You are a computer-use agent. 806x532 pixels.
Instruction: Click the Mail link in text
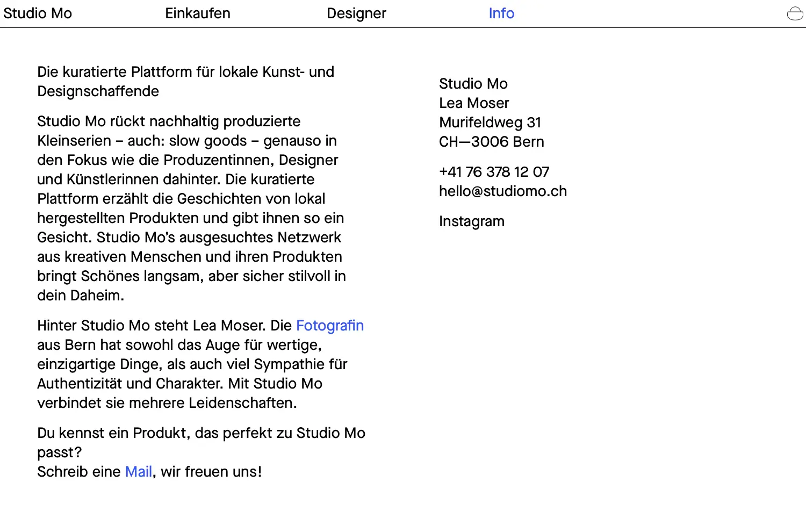coord(139,472)
